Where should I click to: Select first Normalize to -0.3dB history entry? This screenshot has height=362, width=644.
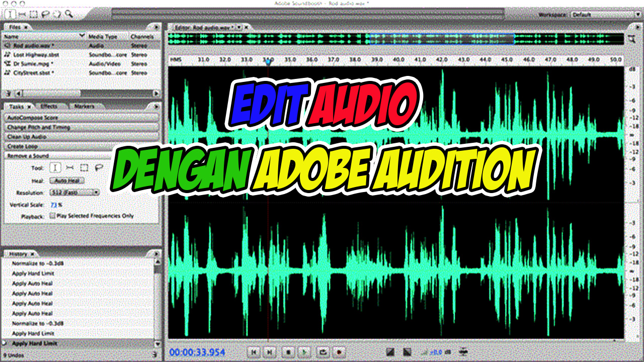(78, 263)
